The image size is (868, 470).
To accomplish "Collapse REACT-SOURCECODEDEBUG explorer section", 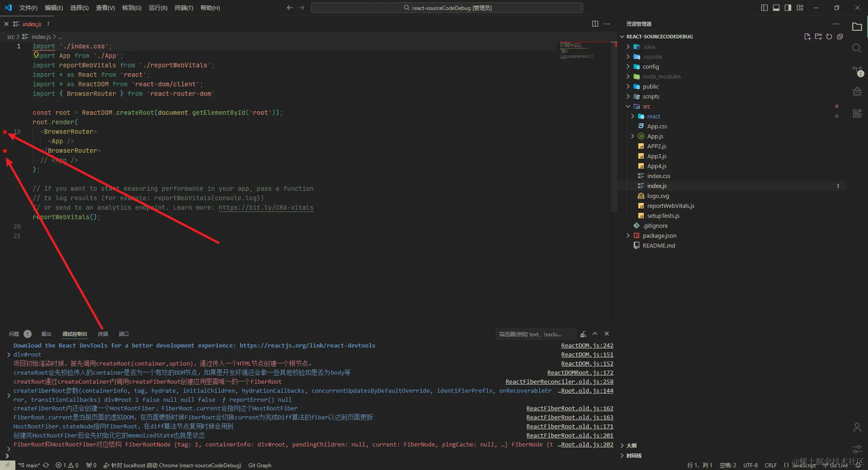I will click(x=622, y=37).
